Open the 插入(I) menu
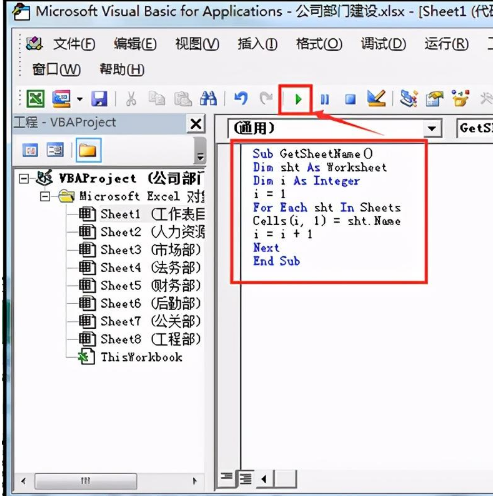This screenshot has width=493, height=496. pos(257,44)
